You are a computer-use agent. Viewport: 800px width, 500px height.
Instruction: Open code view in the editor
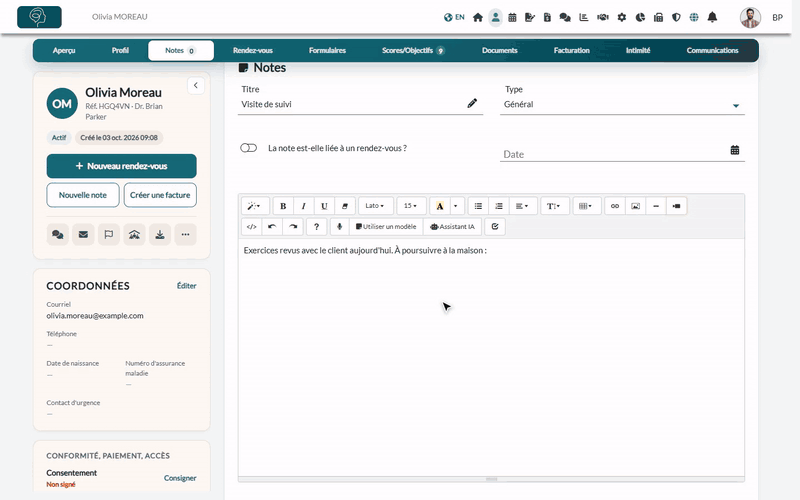click(252, 227)
